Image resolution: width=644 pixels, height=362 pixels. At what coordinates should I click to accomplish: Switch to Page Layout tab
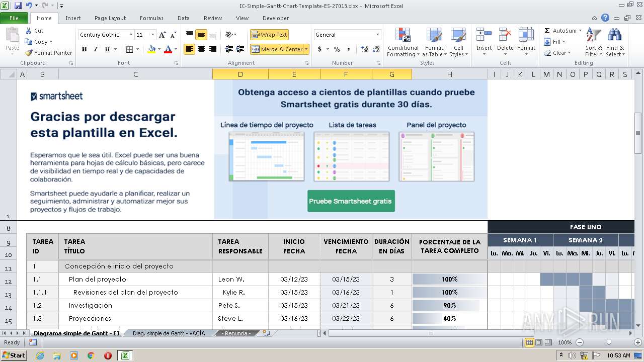[110, 18]
